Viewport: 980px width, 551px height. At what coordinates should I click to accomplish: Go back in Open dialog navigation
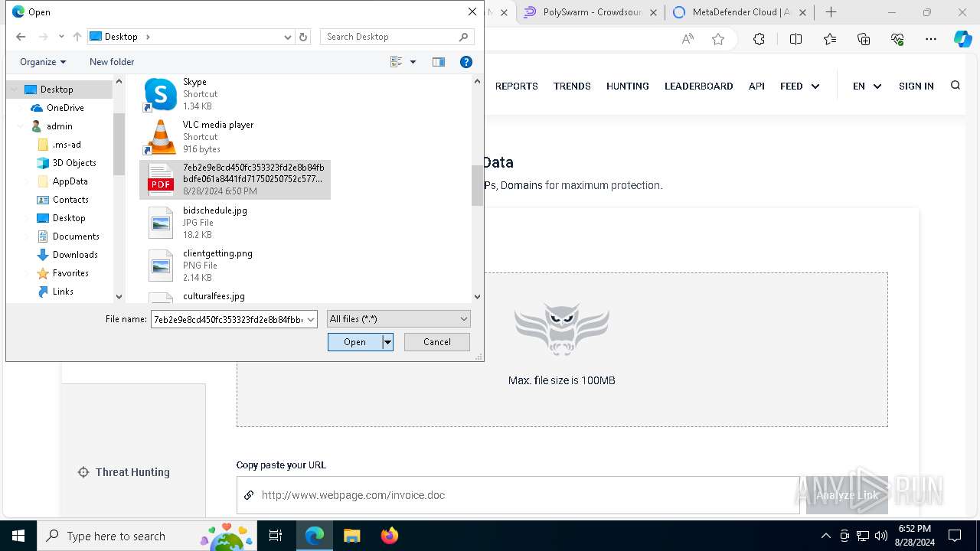pyautogui.click(x=21, y=37)
